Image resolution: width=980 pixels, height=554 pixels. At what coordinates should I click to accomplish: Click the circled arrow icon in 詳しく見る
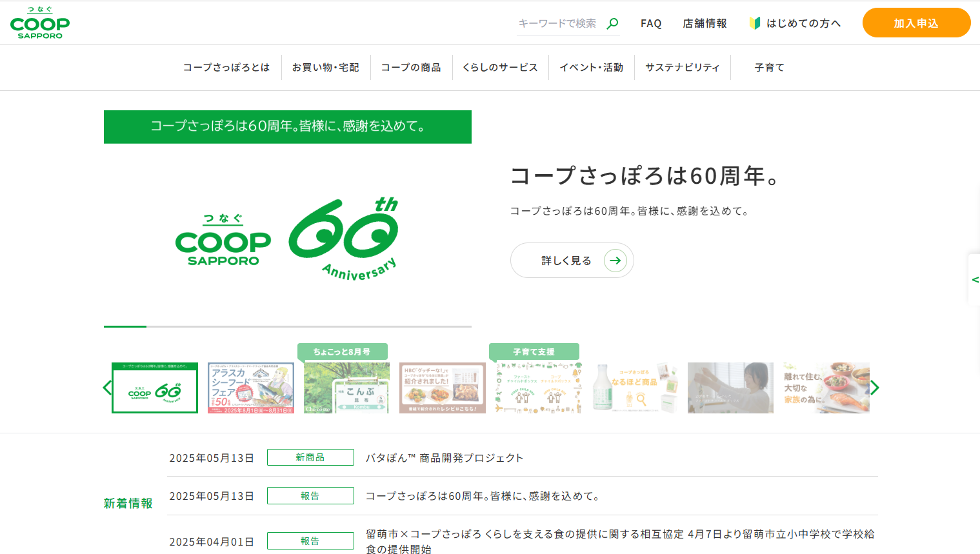coord(615,261)
